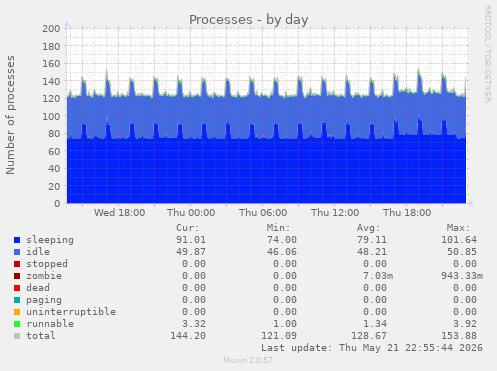This screenshot has height=371, width=497.
Task: Click sleeping minimum value 74.00
Action: click(282, 240)
